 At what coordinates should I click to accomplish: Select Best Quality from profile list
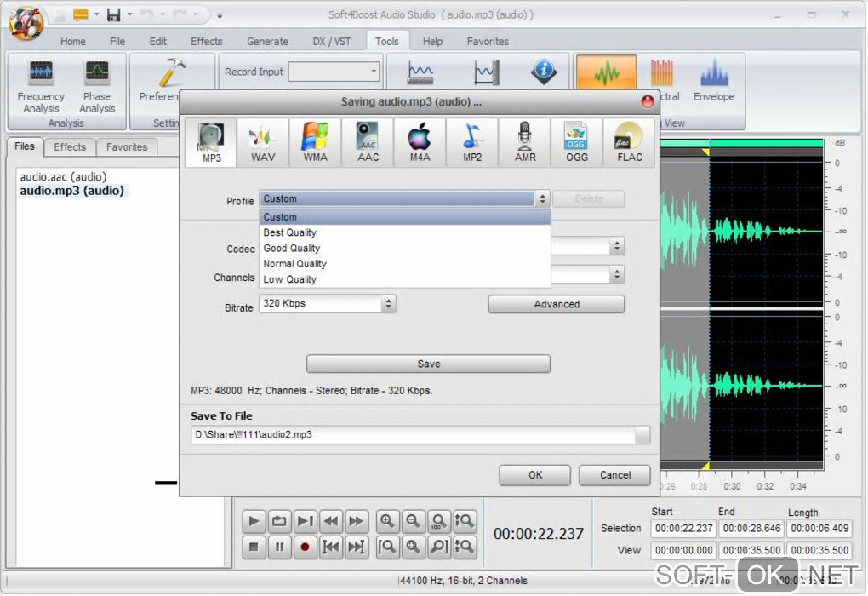290,232
